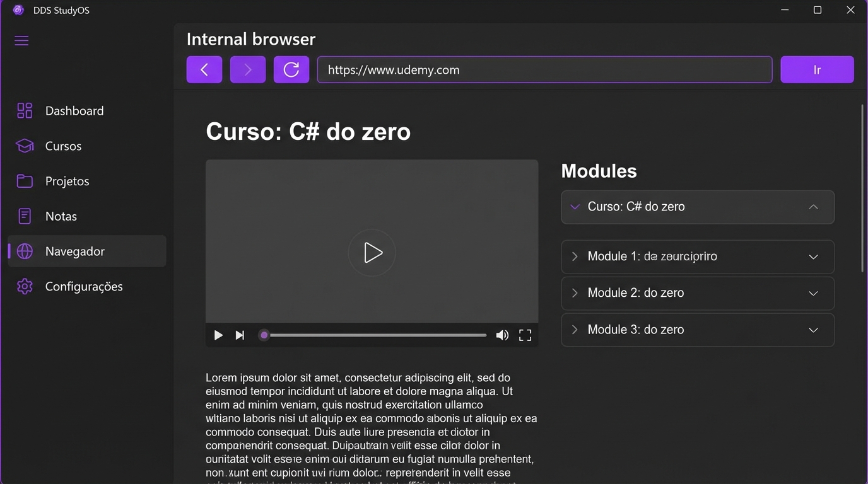This screenshot has height=484, width=868.
Task: Click the URL address field
Action: pyautogui.click(x=544, y=70)
